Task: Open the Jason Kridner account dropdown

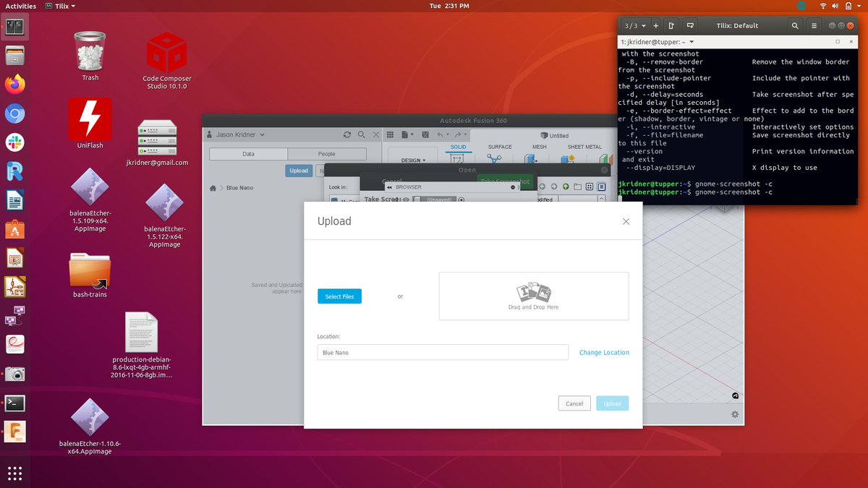Action: [x=237, y=134]
